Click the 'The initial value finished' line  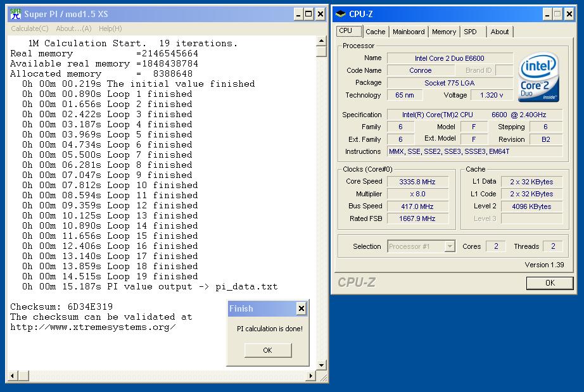point(139,84)
